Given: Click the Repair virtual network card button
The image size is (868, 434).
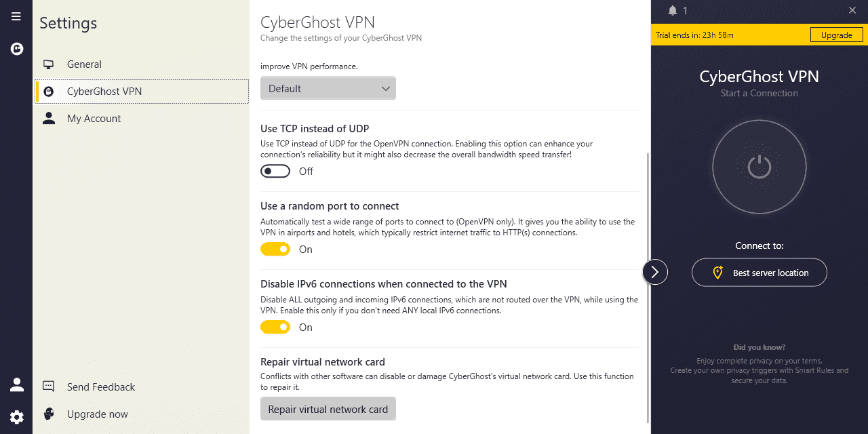Looking at the screenshot, I should point(328,409).
